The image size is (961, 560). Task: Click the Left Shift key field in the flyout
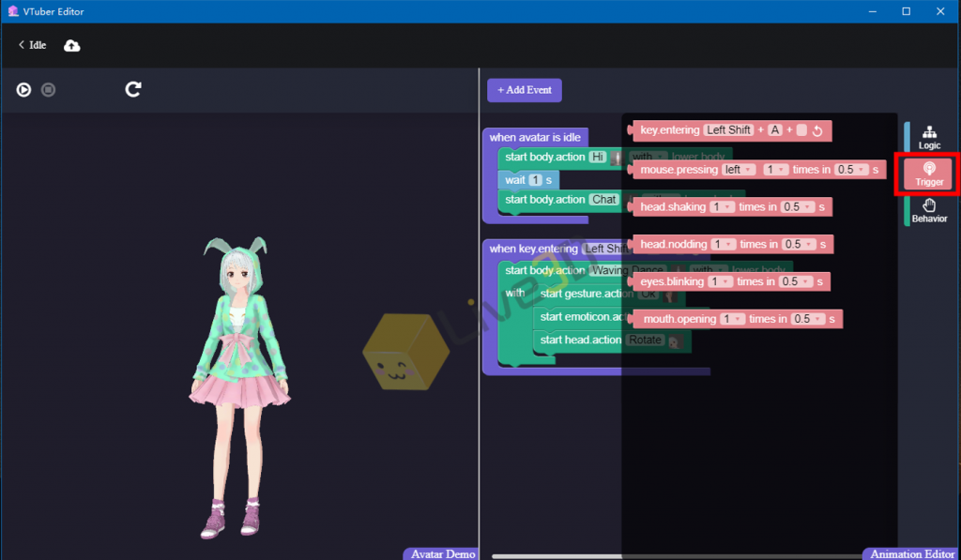point(728,129)
